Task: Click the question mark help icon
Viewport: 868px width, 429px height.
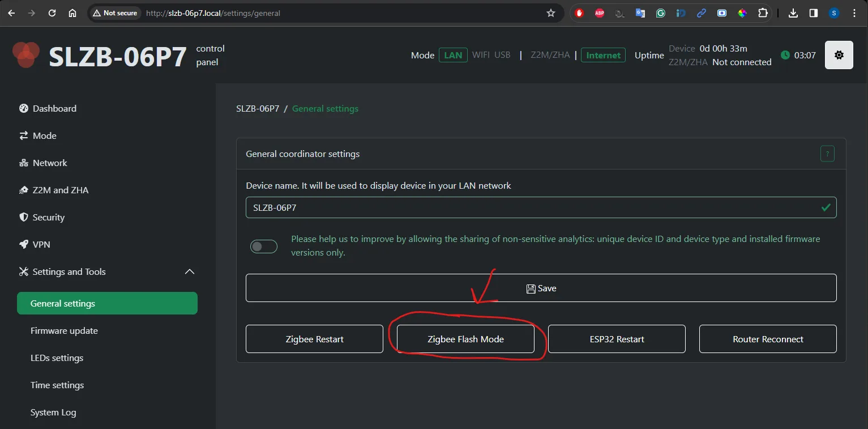Action: (827, 154)
